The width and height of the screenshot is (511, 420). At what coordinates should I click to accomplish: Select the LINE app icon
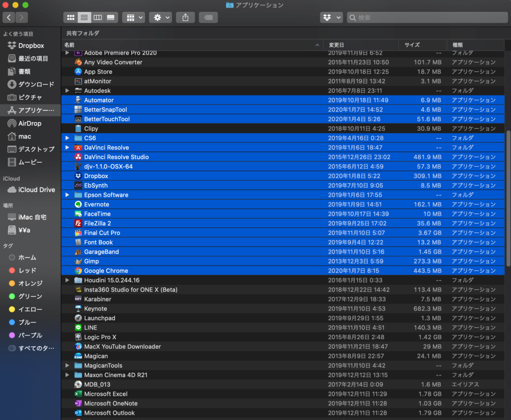(78, 328)
